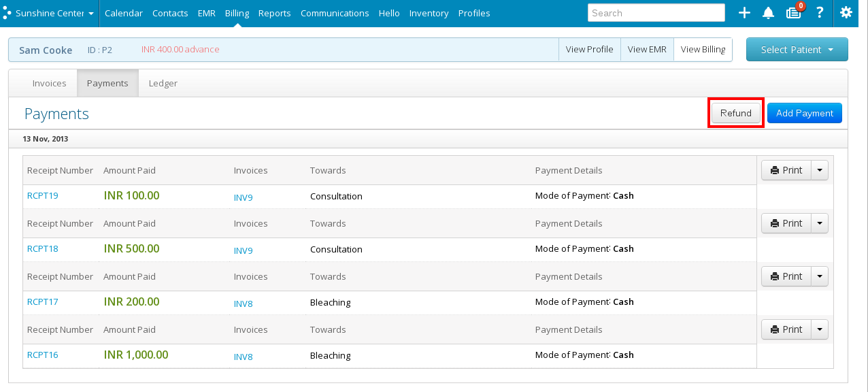Click the amount INR 100.00
Screen dimensions: 868x392
coord(132,196)
